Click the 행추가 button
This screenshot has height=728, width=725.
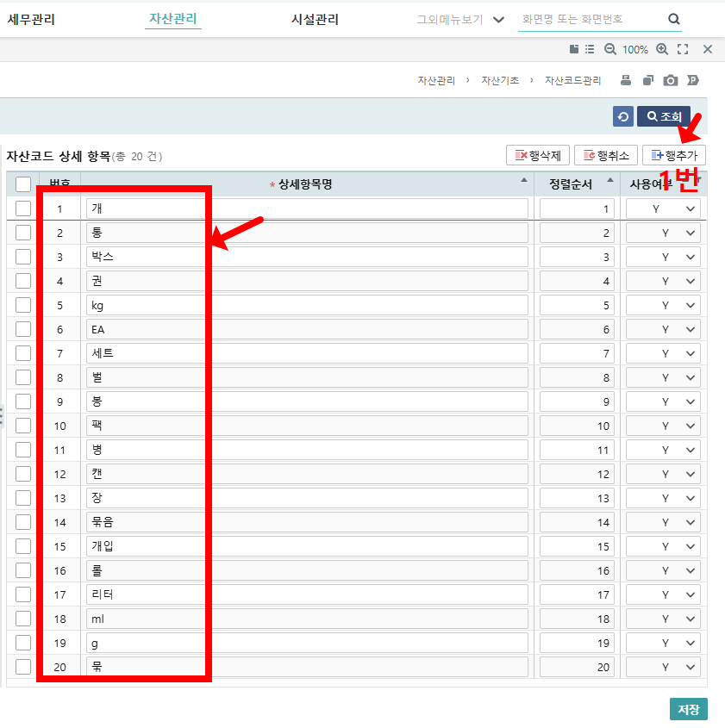[x=674, y=155]
